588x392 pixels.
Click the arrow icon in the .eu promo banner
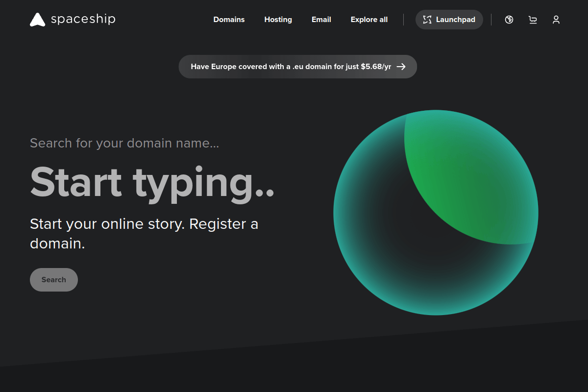pos(402,67)
